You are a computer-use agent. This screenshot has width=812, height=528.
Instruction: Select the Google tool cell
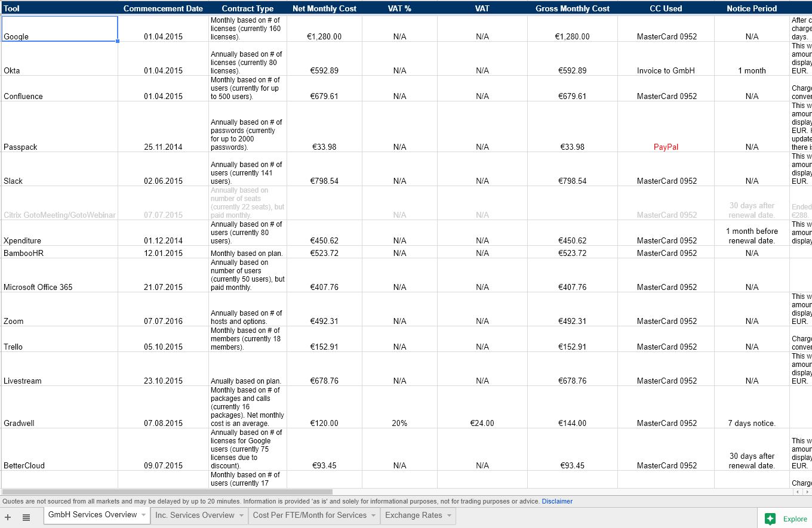coord(60,29)
